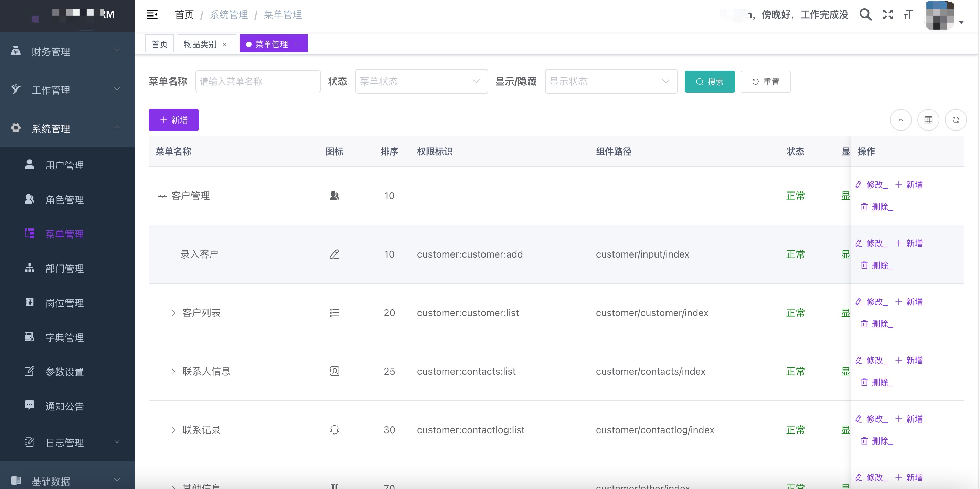This screenshot has height=489, width=980.
Task: Click 新增 in the 客户列表 row
Action: click(908, 302)
